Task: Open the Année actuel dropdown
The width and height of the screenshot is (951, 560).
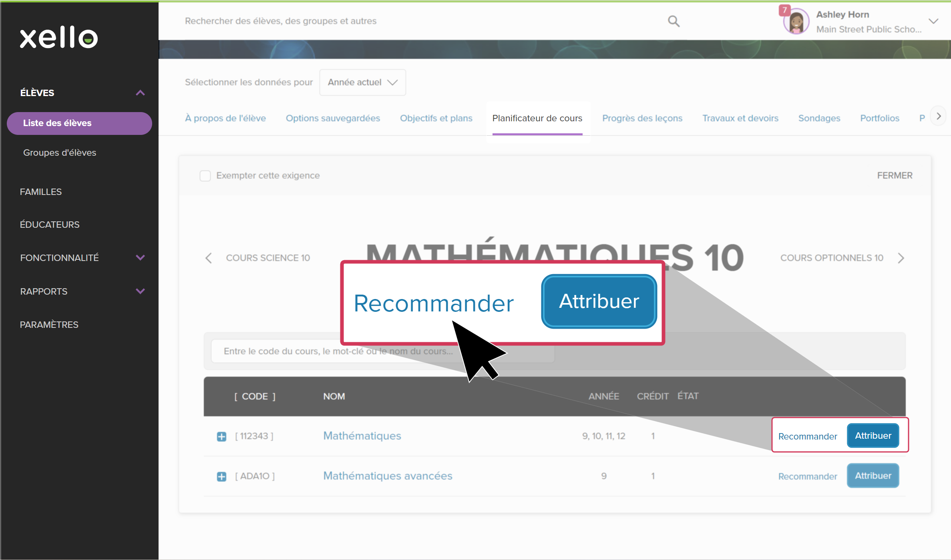Action: (362, 82)
